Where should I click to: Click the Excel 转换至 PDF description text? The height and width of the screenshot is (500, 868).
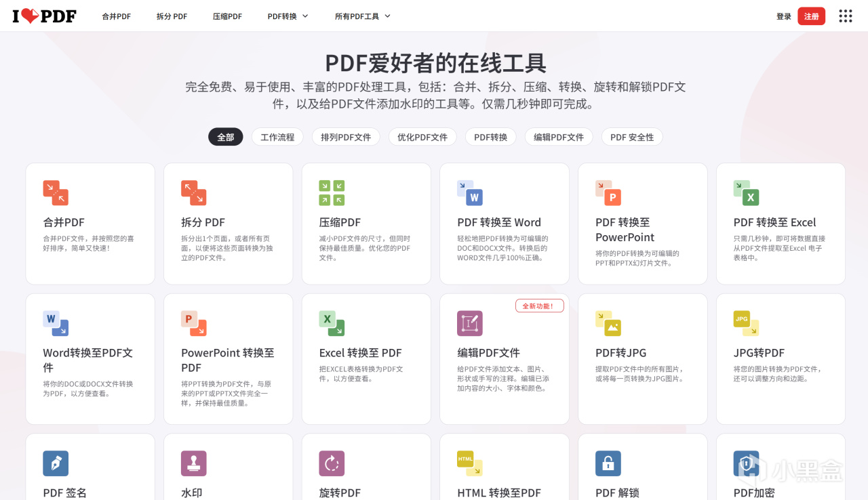[x=361, y=374]
